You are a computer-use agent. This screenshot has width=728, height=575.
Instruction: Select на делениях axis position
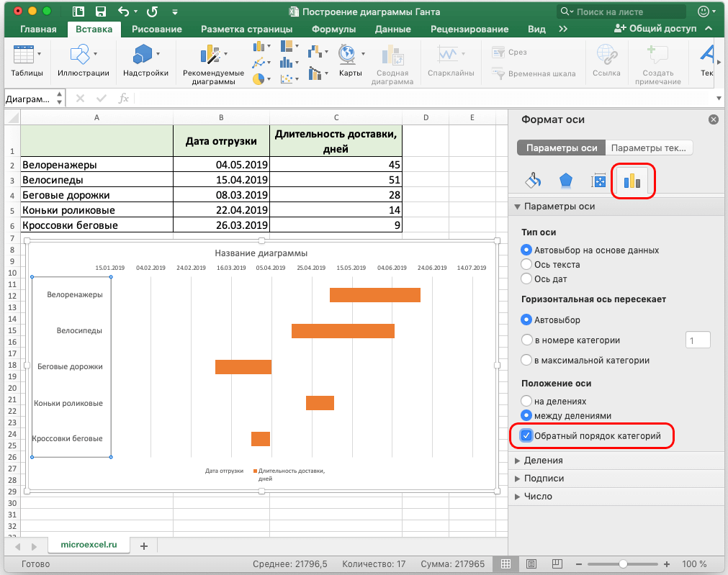click(526, 401)
